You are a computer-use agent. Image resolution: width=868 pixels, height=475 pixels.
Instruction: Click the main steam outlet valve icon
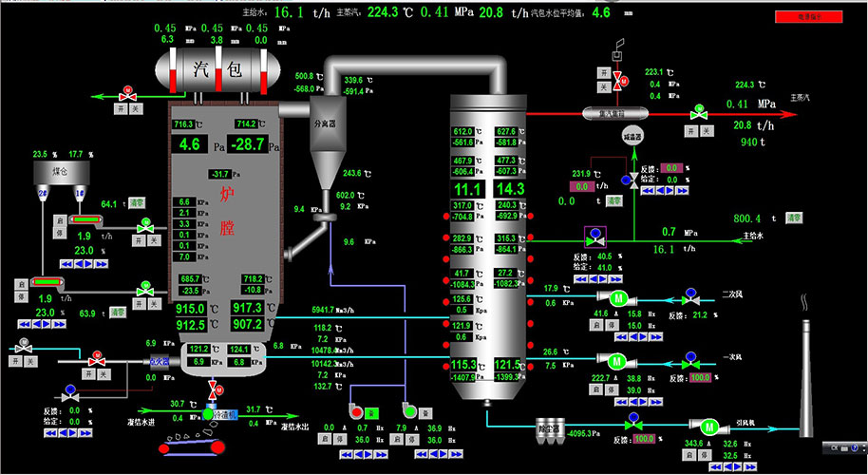[699, 113]
